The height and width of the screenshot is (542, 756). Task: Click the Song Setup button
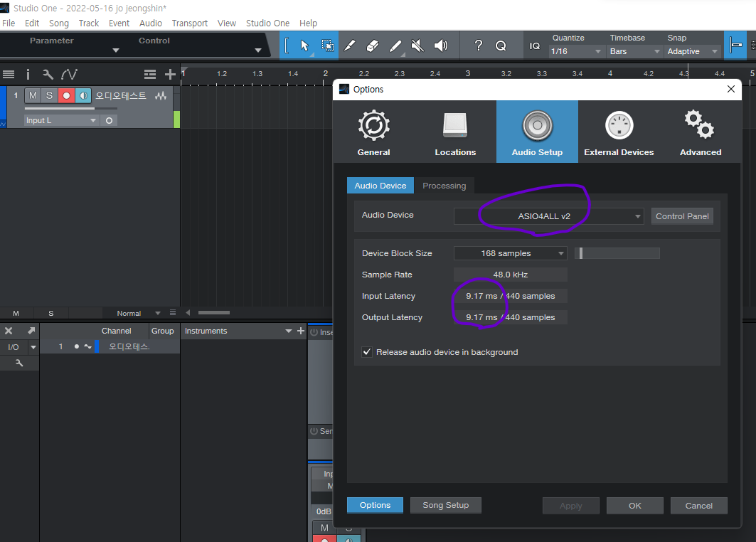coord(445,505)
